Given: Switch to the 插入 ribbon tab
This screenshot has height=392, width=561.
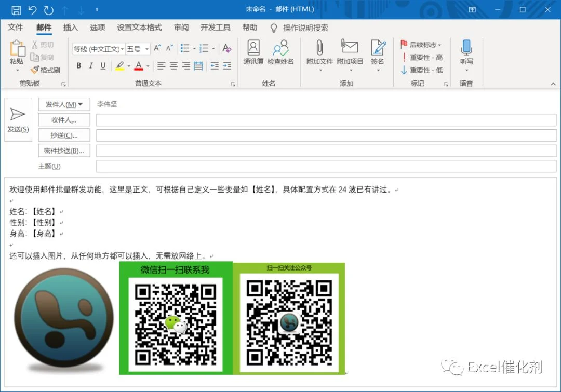Looking at the screenshot, I should click(x=70, y=28).
